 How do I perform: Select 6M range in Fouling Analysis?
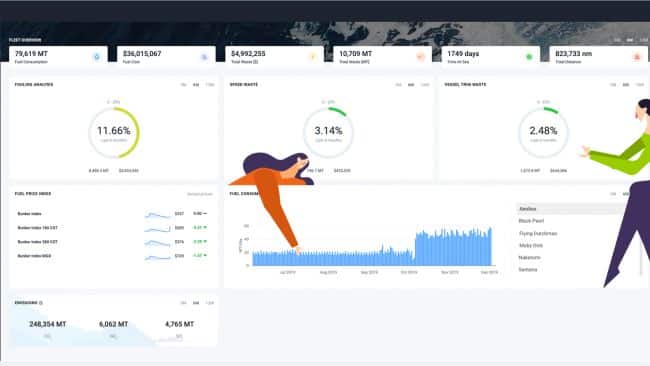tap(196, 85)
